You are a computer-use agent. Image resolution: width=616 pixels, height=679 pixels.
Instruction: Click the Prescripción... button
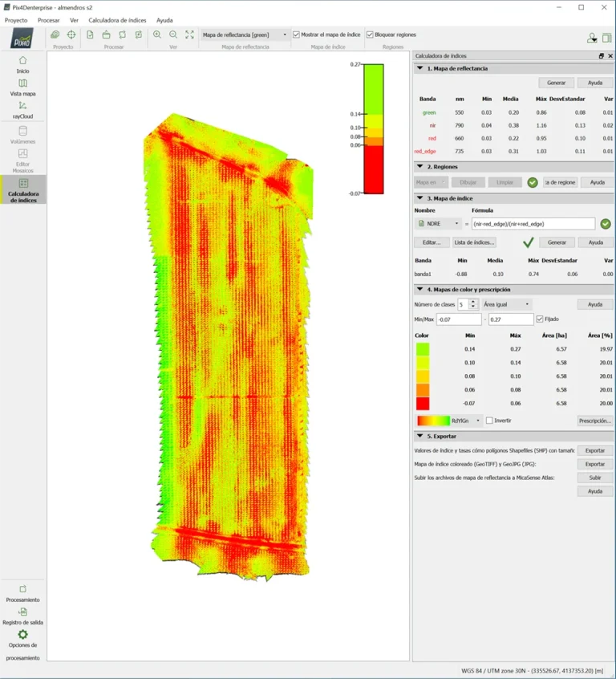click(x=595, y=421)
